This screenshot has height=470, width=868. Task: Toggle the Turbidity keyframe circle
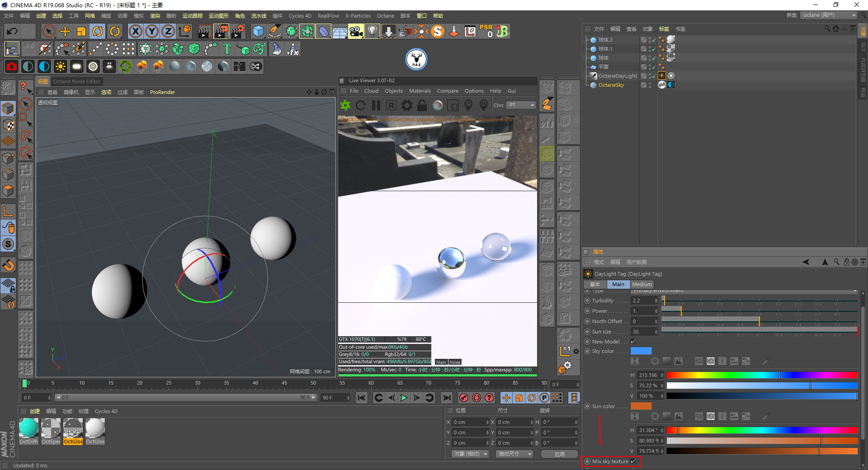pos(587,301)
